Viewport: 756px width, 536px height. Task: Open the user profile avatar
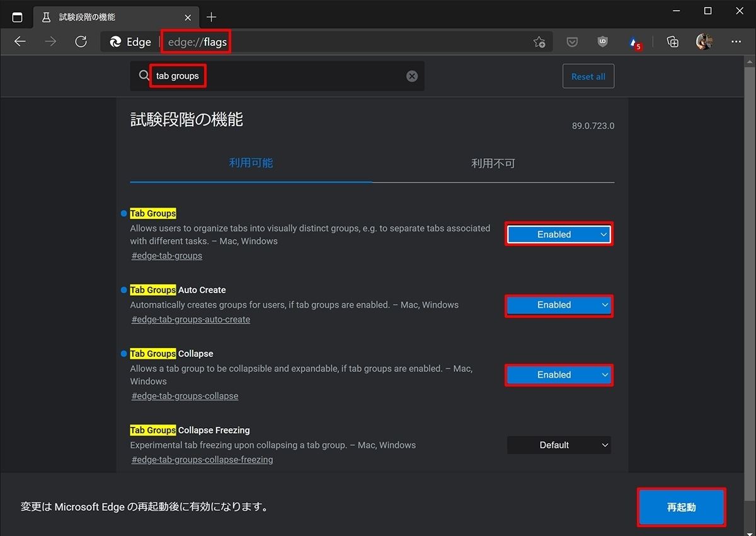pos(704,42)
